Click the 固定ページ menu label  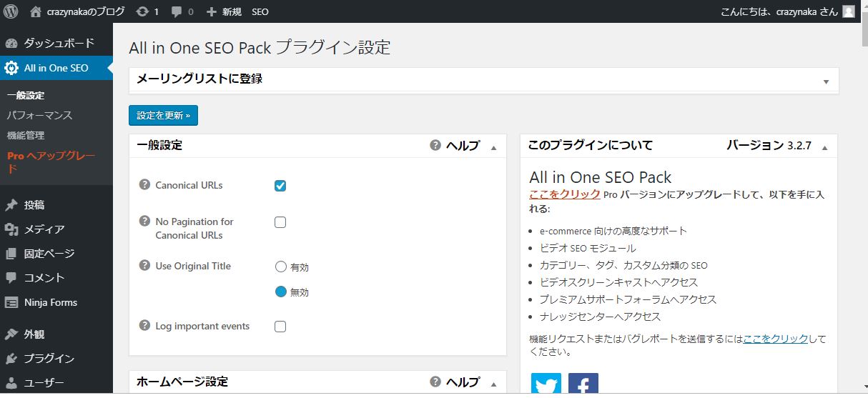[x=49, y=254]
